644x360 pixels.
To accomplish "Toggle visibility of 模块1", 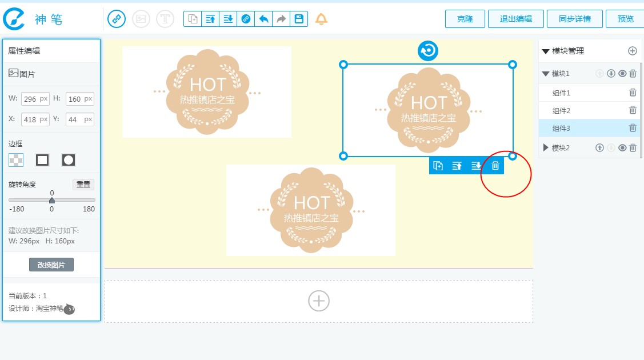I will pyautogui.click(x=622, y=74).
